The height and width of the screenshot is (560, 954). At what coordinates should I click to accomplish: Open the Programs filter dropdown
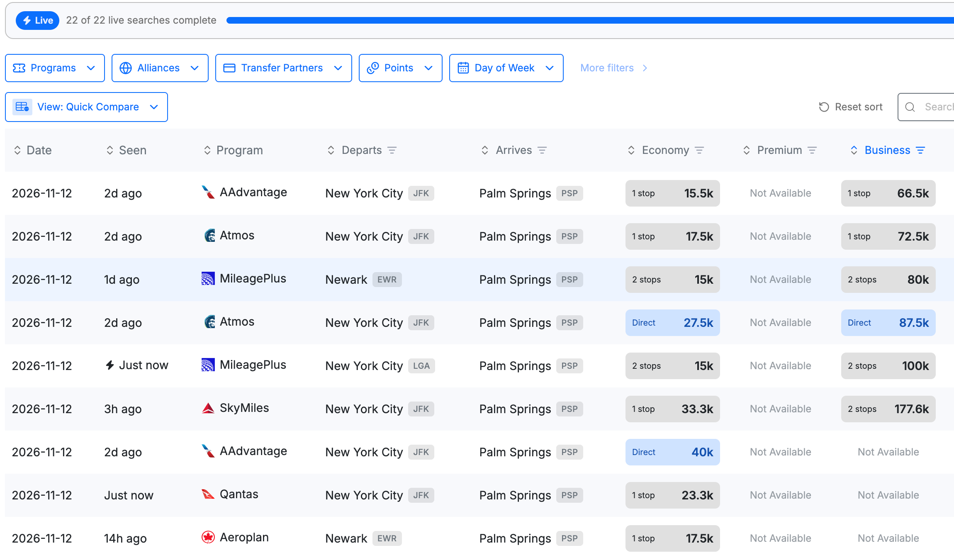point(55,68)
